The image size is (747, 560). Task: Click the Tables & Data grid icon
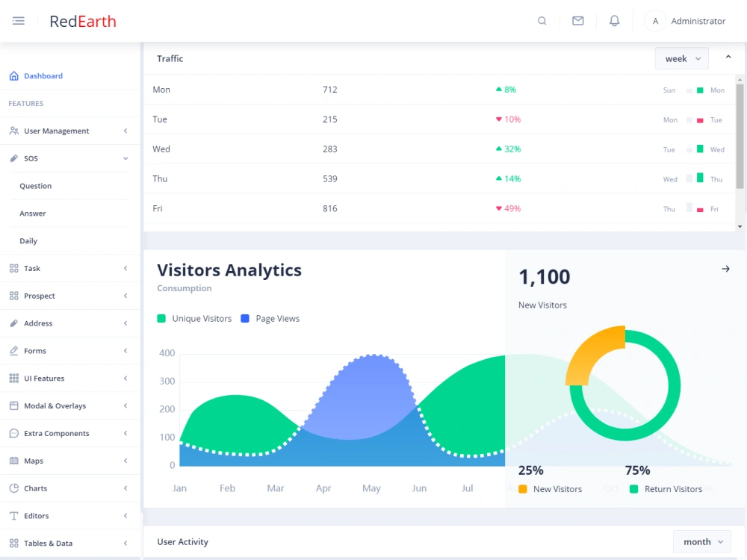13,544
